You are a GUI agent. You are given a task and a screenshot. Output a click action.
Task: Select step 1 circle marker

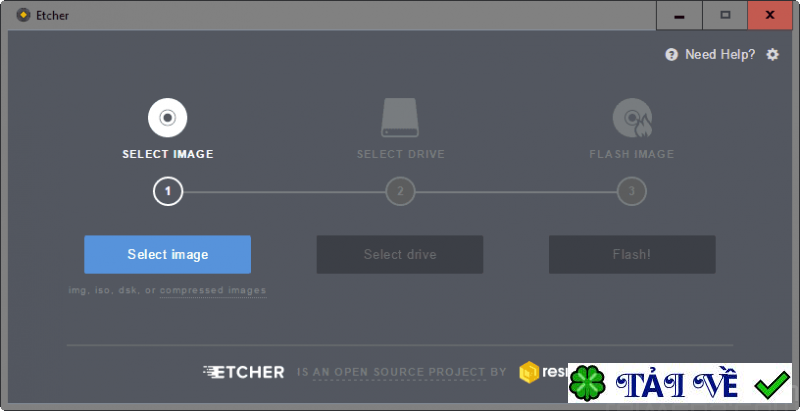168,192
